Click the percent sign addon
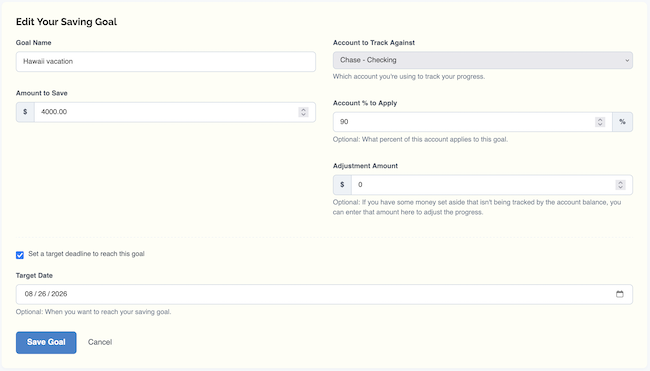 pos(622,122)
